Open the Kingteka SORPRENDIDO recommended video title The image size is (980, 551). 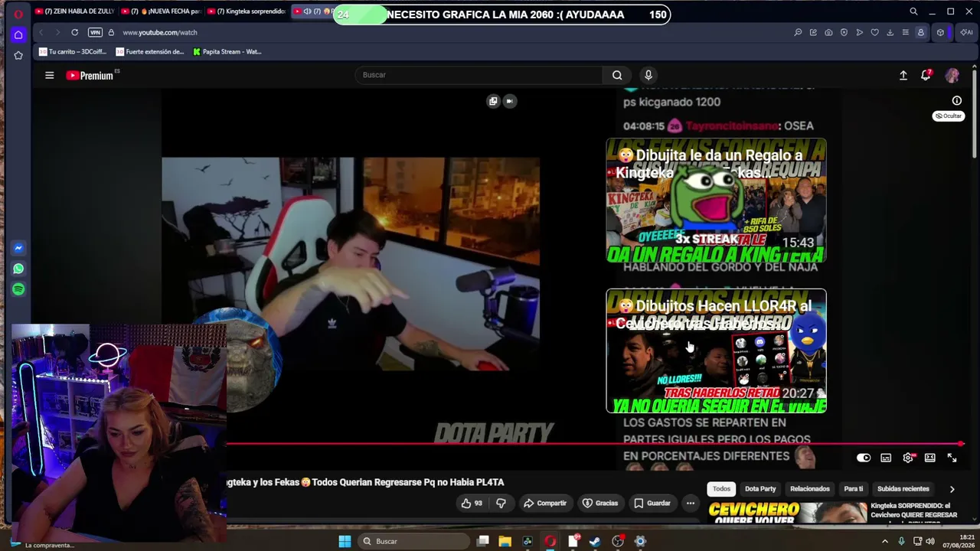click(x=913, y=510)
